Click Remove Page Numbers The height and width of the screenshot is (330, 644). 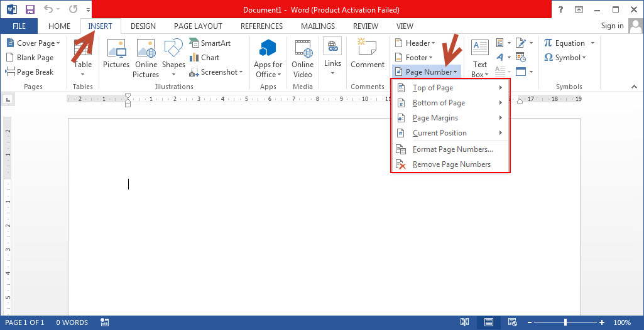450,164
